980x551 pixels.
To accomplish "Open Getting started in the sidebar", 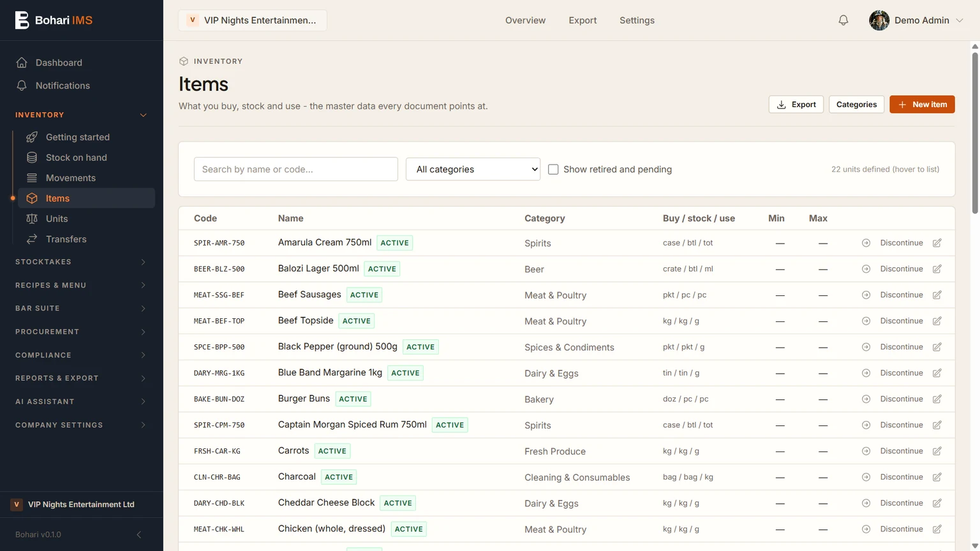I will click(86, 137).
